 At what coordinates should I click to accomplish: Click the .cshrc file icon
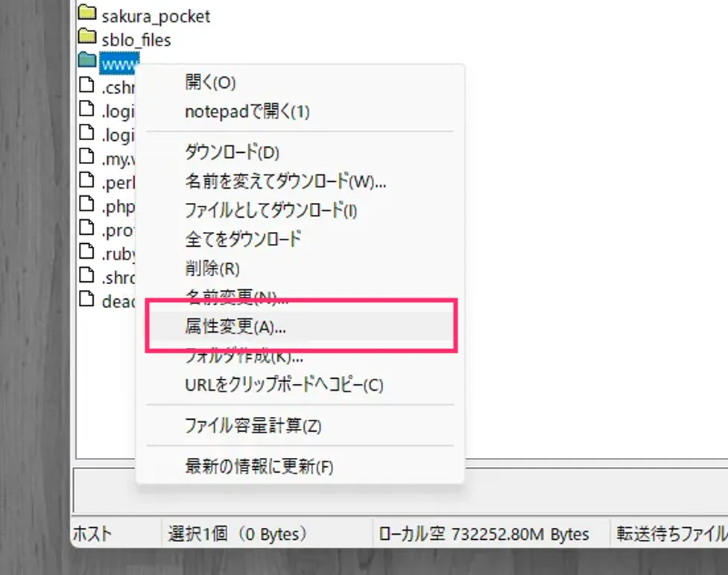pyautogui.click(x=87, y=86)
